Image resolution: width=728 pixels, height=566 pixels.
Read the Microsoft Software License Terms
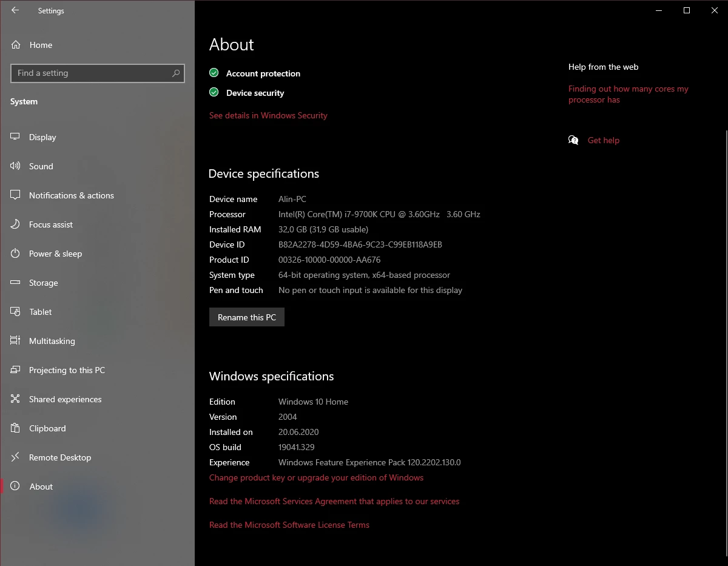289,525
